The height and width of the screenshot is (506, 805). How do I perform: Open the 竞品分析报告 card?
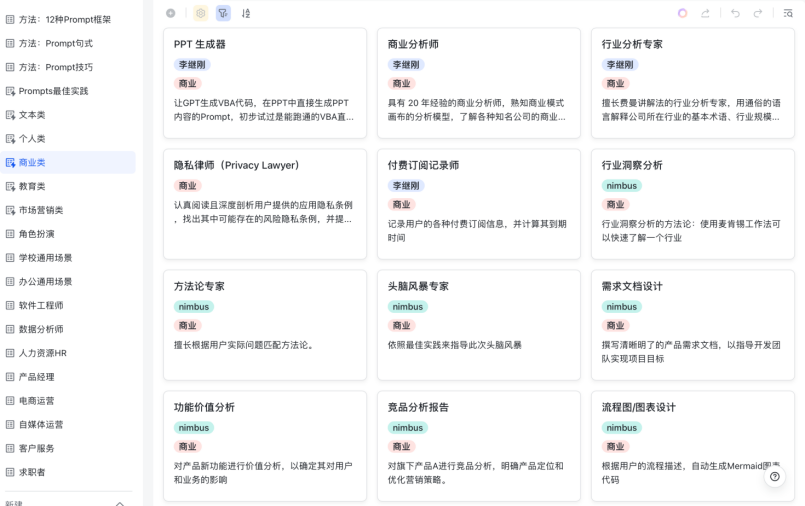tap(479, 446)
